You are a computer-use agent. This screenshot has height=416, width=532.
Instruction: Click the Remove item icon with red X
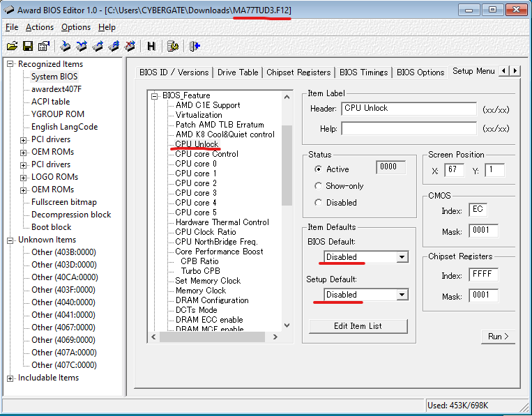pyautogui.click(x=130, y=46)
